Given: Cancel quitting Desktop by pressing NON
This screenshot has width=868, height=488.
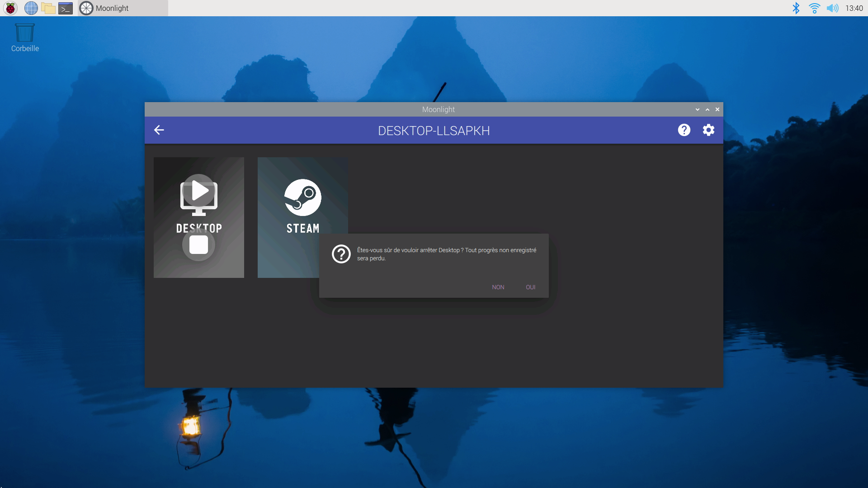Looking at the screenshot, I should (498, 287).
